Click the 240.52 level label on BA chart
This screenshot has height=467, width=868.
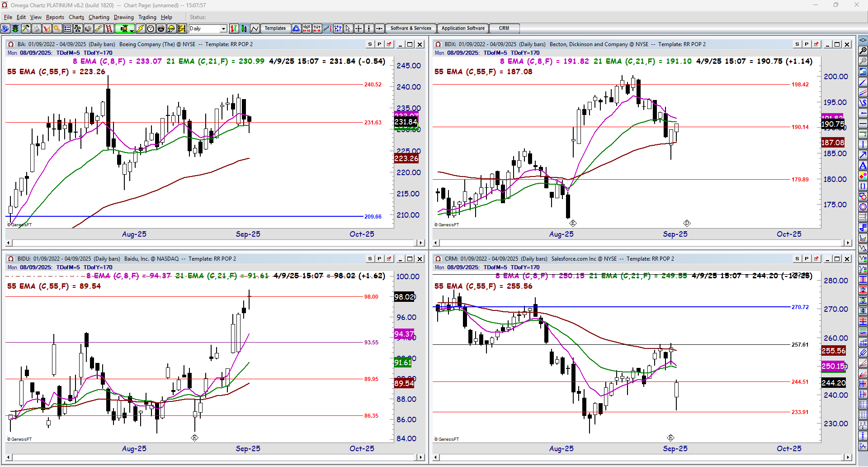click(373, 85)
